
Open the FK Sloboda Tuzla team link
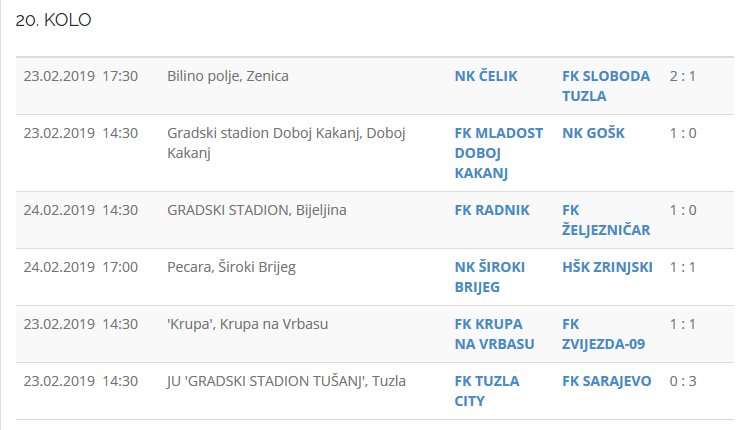(x=606, y=86)
